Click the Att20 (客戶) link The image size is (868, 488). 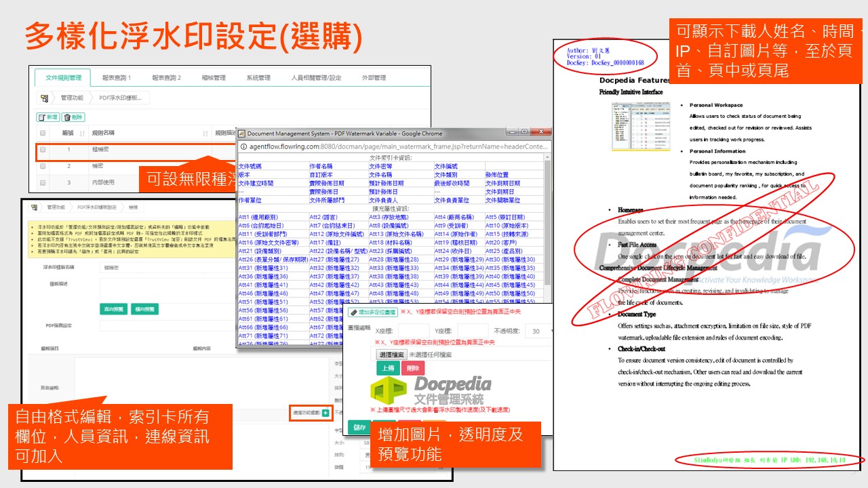click(501, 242)
